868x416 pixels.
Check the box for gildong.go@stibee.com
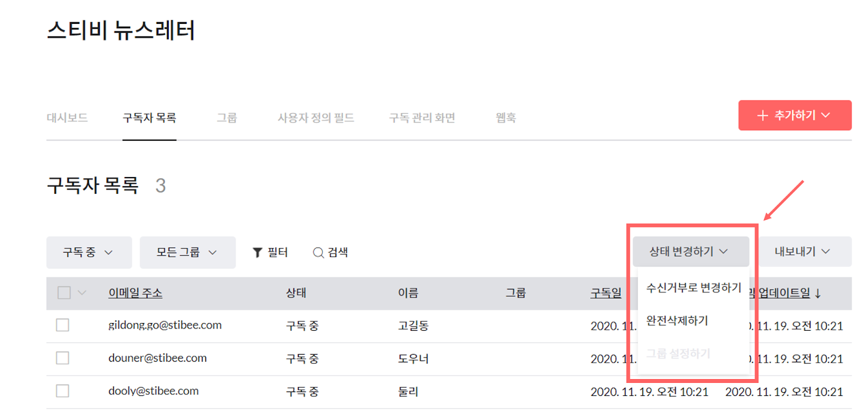[x=62, y=325]
